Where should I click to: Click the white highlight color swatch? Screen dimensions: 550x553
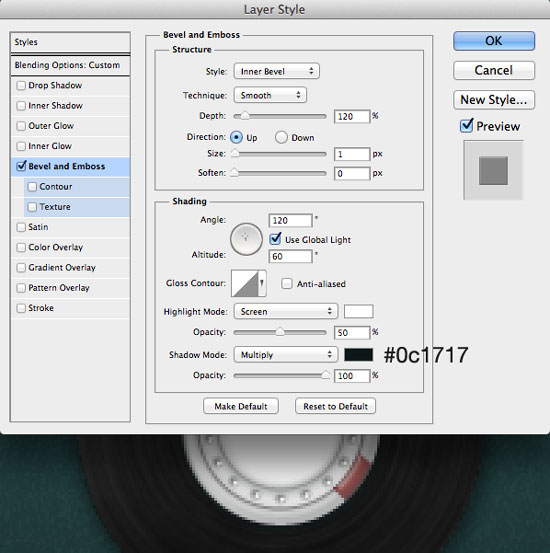click(358, 311)
